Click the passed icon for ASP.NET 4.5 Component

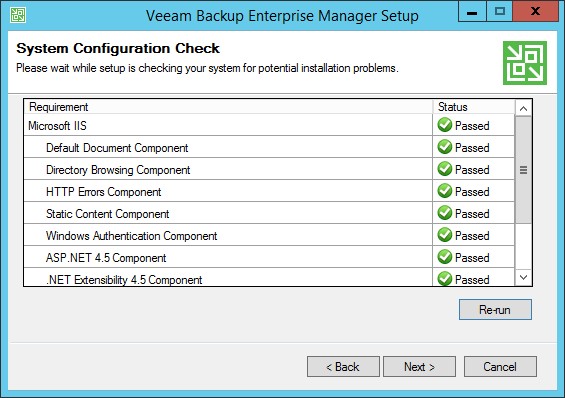pyautogui.click(x=445, y=257)
